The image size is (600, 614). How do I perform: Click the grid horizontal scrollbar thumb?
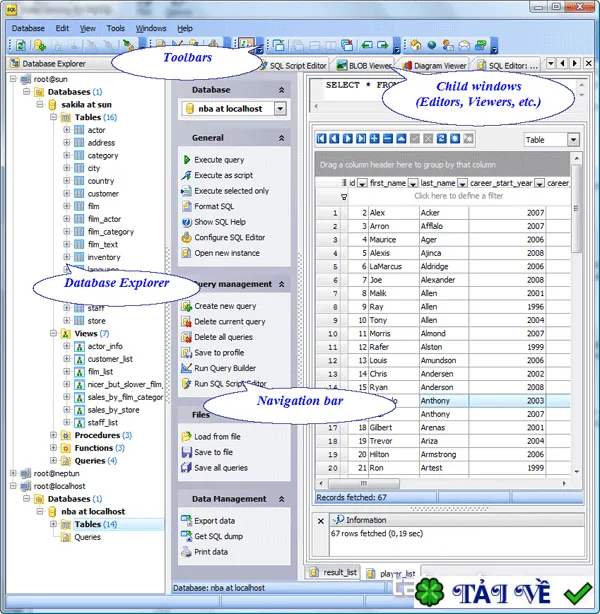click(x=364, y=483)
